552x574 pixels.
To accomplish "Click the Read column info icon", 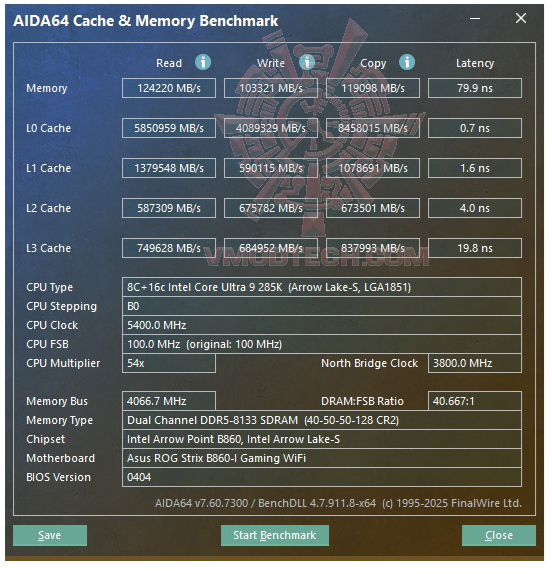I will click(204, 63).
